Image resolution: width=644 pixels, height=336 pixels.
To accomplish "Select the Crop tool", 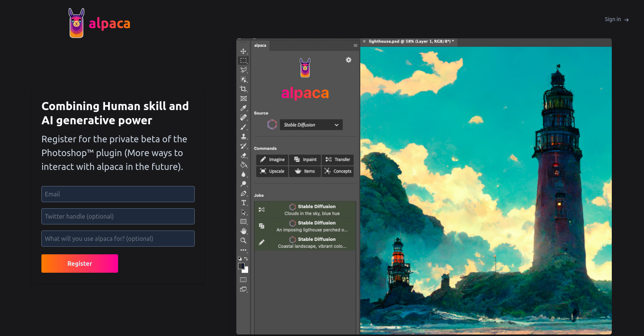I will coord(243,89).
